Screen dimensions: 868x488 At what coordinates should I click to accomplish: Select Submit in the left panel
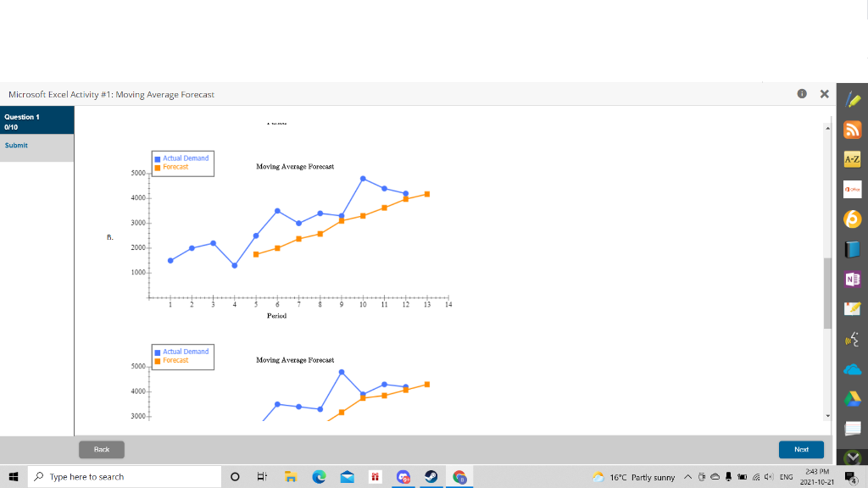point(17,145)
